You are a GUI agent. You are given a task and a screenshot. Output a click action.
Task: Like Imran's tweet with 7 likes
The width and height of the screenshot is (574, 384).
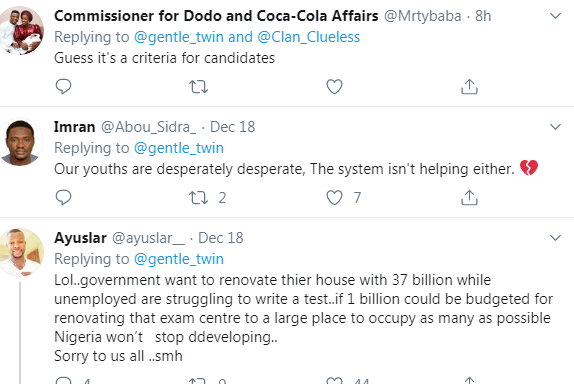[343, 198]
